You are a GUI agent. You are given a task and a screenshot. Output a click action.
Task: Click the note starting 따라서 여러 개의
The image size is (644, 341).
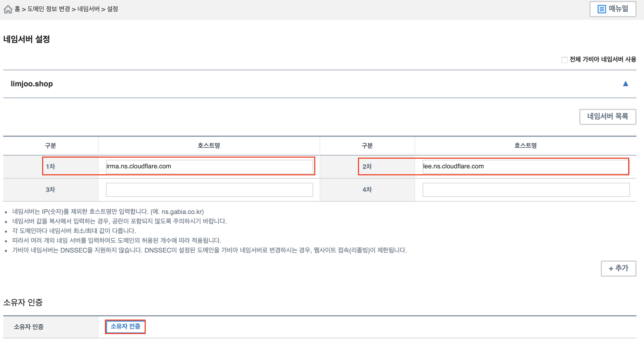pyautogui.click(x=116, y=241)
